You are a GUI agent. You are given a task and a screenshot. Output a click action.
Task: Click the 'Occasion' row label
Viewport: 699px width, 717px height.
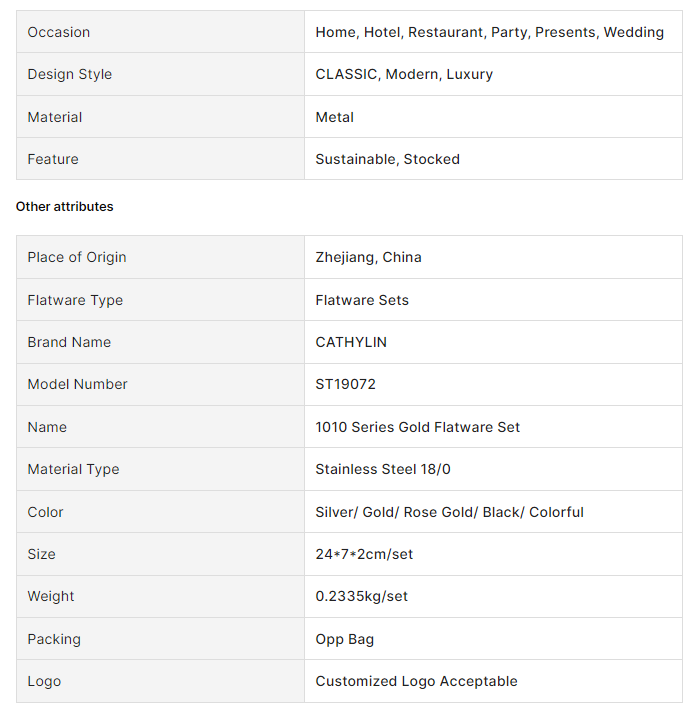click(x=58, y=32)
